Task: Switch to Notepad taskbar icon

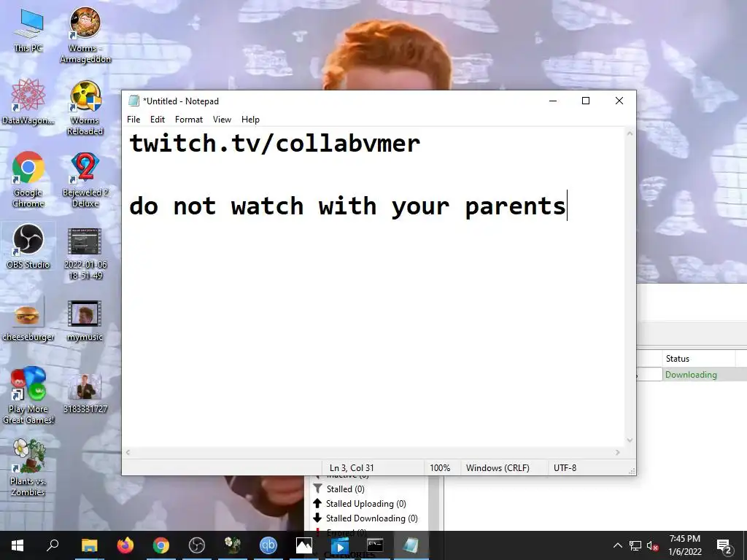Action: [x=411, y=545]
